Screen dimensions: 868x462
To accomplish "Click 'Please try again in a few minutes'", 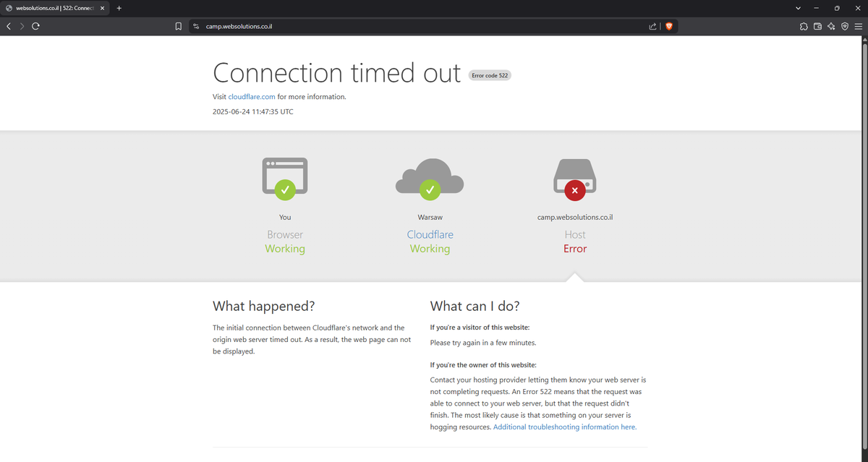I will 483,343.
